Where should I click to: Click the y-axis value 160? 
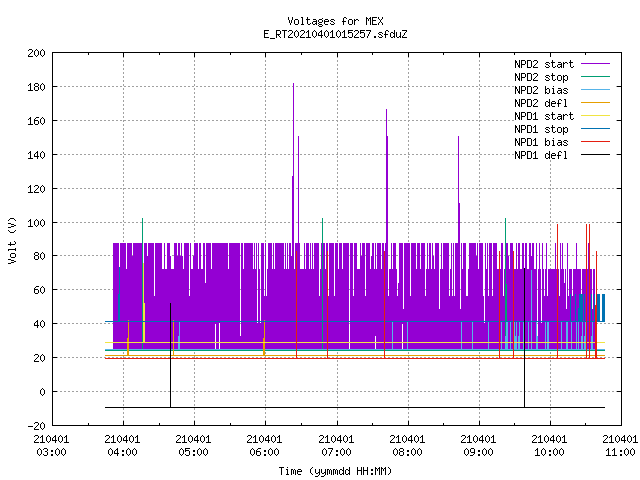point(36,121)
